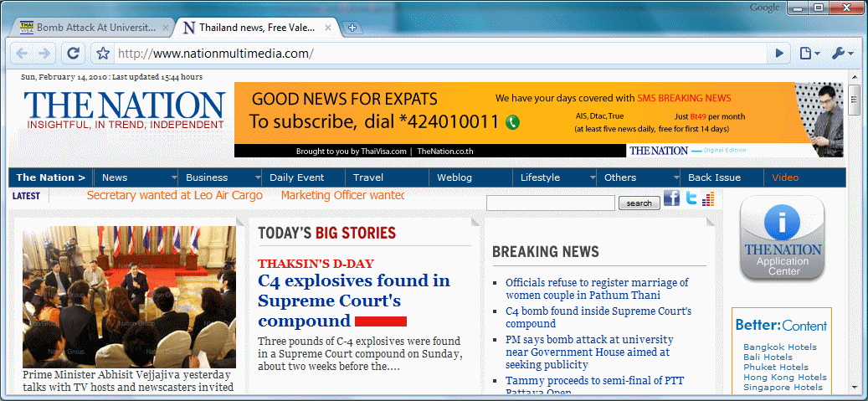This screenshot has width=868, height=401.
Task: Open Marketing Officer wanted ticker link
Action: point(342,196)
